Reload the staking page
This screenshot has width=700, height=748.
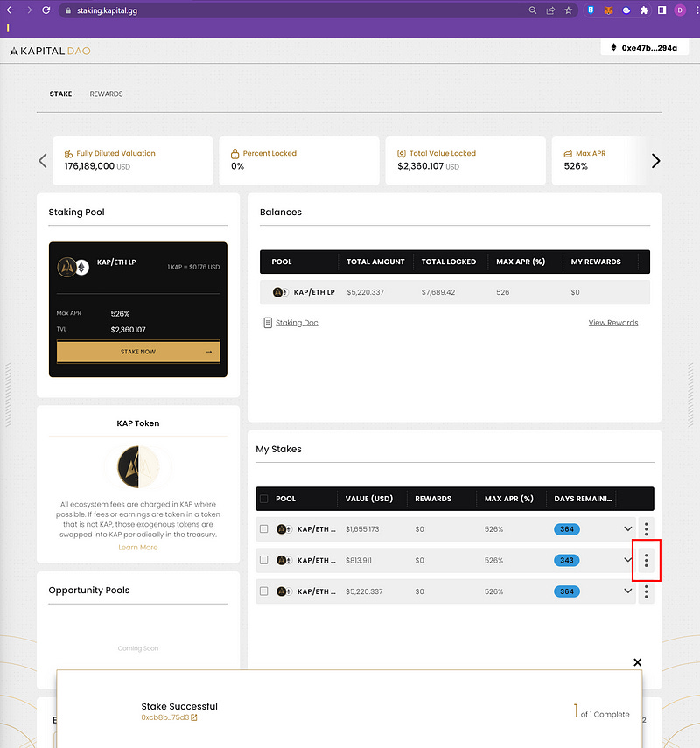click(x=46, y=10)
